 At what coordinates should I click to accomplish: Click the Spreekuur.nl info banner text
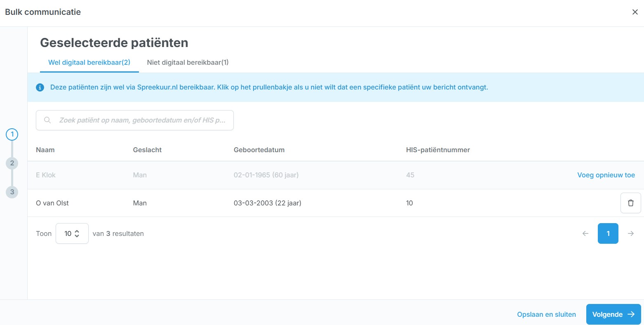coord(269,87)
